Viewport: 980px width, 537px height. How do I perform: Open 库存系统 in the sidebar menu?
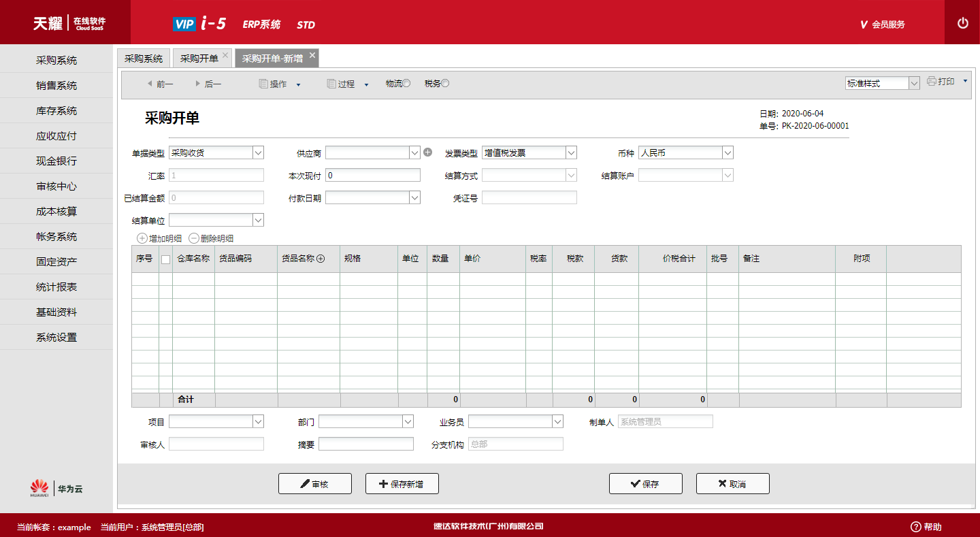tap(56, 111)
